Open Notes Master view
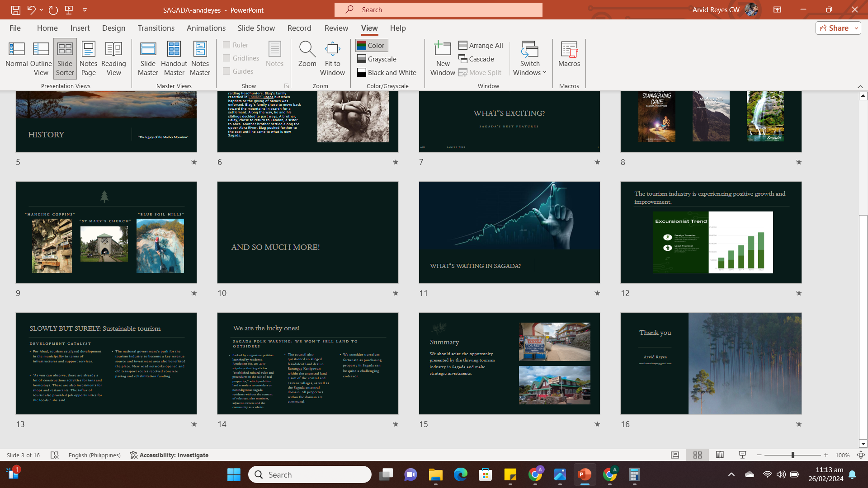The height and width of the screenshot is (488, 868). coord(200,59)
